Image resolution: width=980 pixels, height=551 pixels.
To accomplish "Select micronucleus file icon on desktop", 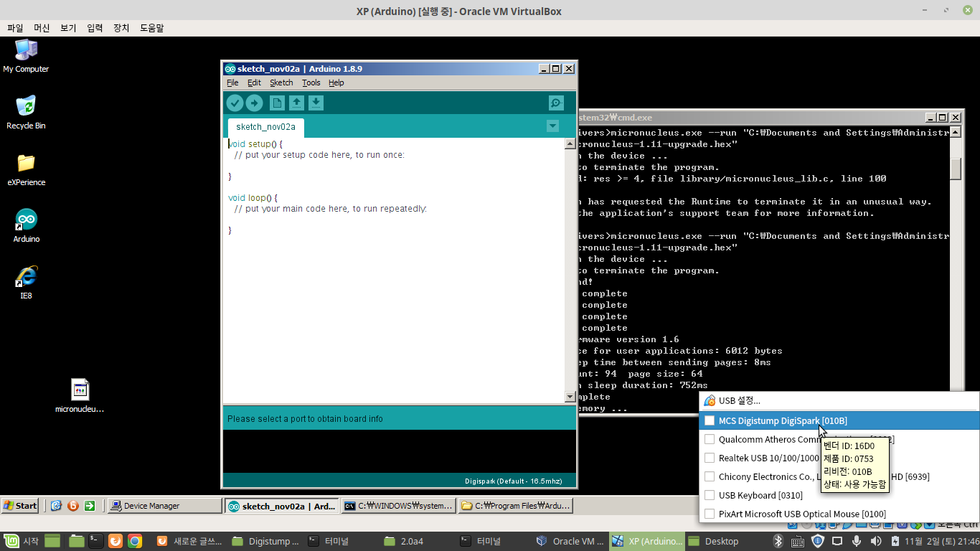I will 80,396.
